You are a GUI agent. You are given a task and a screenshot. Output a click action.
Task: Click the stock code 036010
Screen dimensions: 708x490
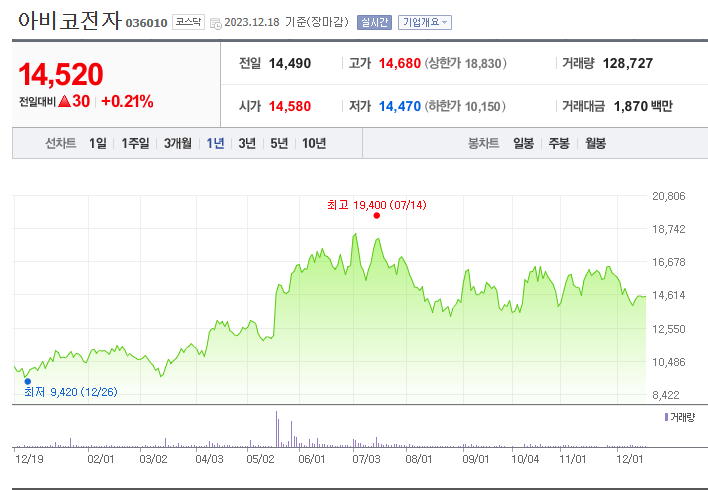coord(146,23)
